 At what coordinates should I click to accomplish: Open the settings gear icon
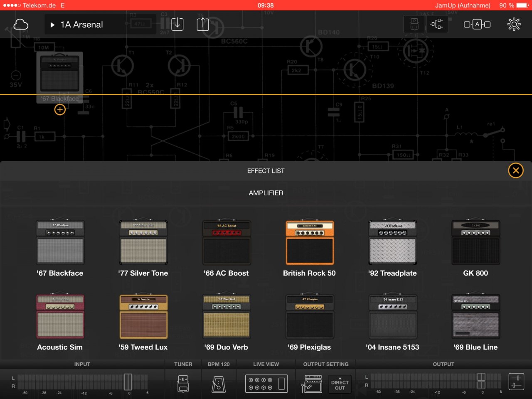[514, 25]
